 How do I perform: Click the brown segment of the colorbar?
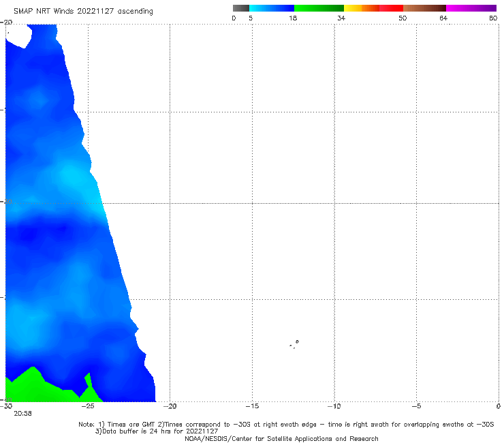click(424, 8)
